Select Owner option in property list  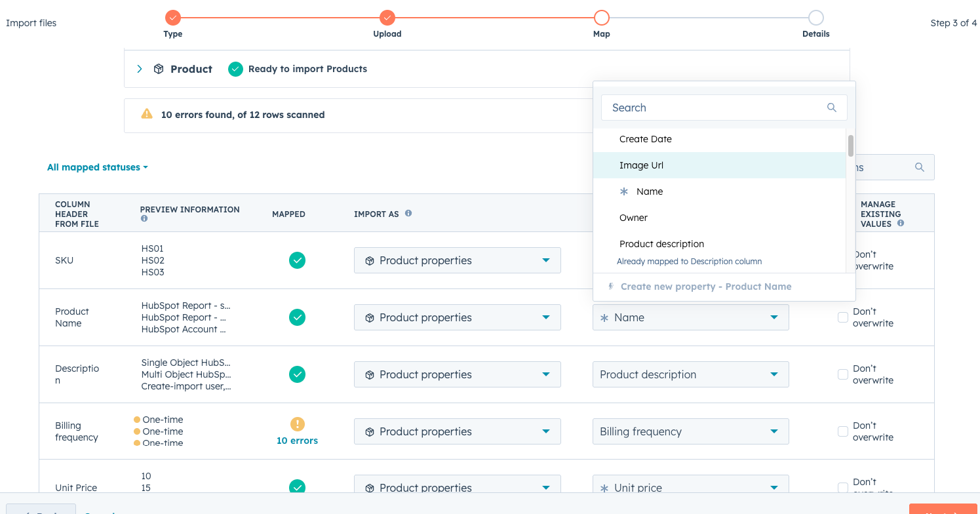633,218
